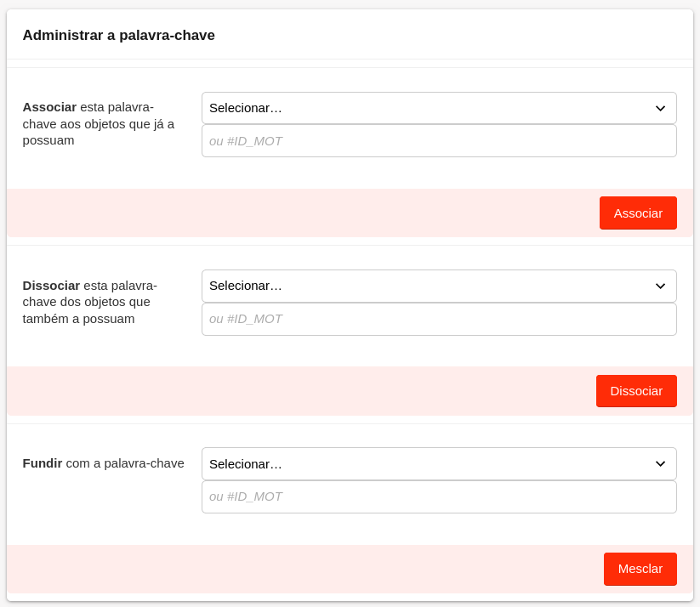The image size is (700, 607).
Task: Click the pink bar left of Mesclar button
Action: click(298, 569)
